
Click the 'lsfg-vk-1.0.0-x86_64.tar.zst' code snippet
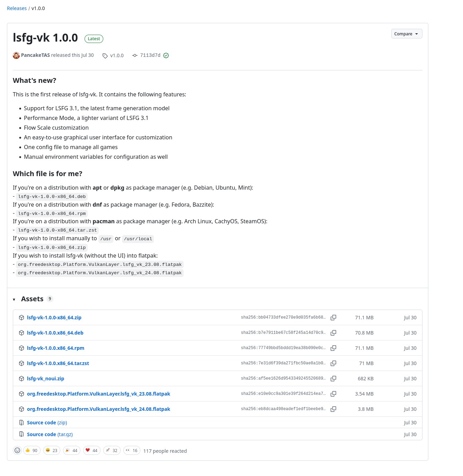click(x=58, y=230)
